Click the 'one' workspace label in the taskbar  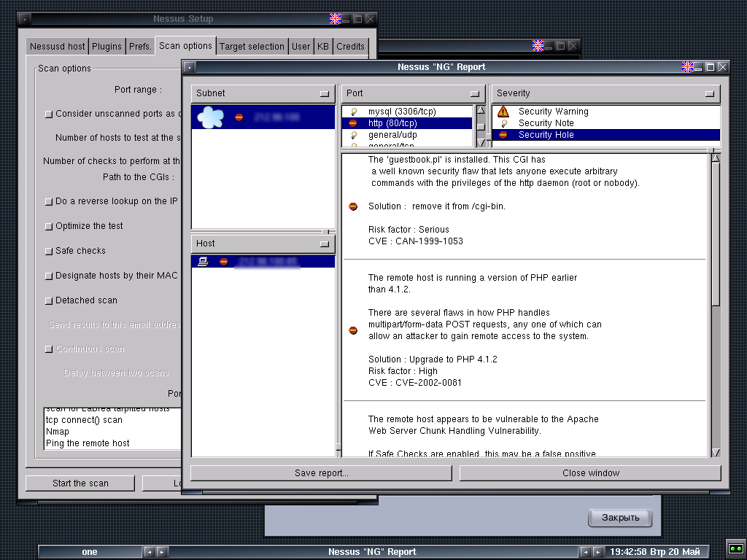[90, 552]
